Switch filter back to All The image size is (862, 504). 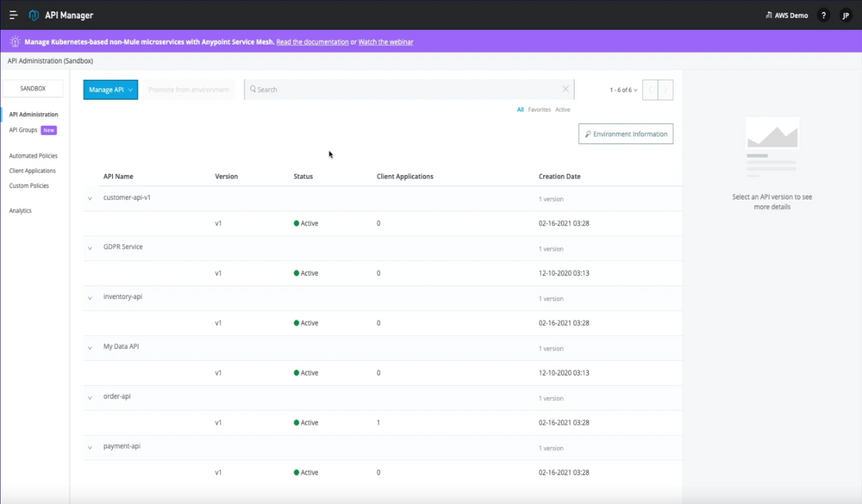pos(520,110)
